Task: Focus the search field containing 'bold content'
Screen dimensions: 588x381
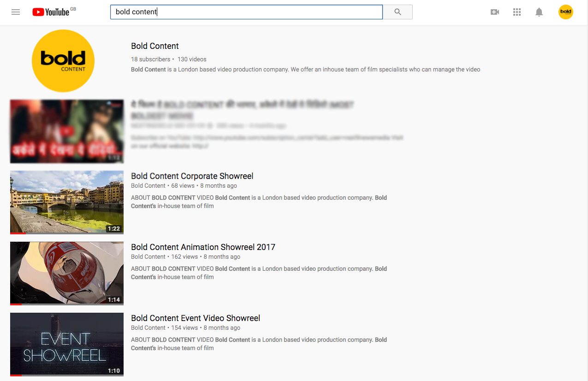Action: point(246,12)
